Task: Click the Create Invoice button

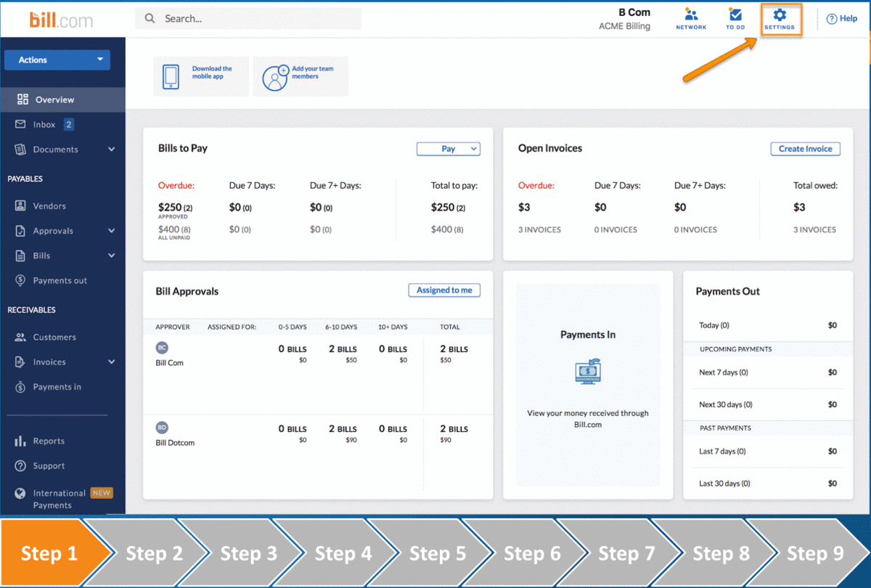Action: (806, 149)
